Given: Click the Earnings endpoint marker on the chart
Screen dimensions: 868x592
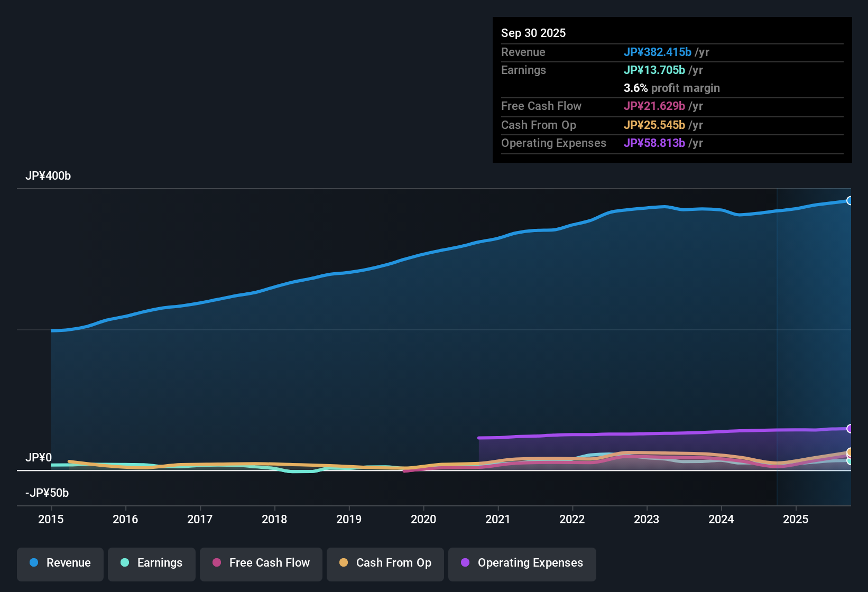Looking at the screenshot, I should click(850, 461).
